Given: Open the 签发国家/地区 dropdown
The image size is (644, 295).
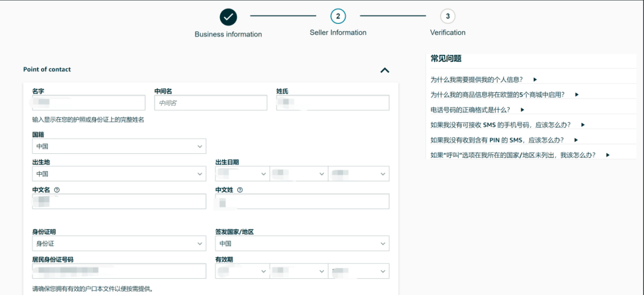Looking at the screenshot, I should click(x=302, y=244).
